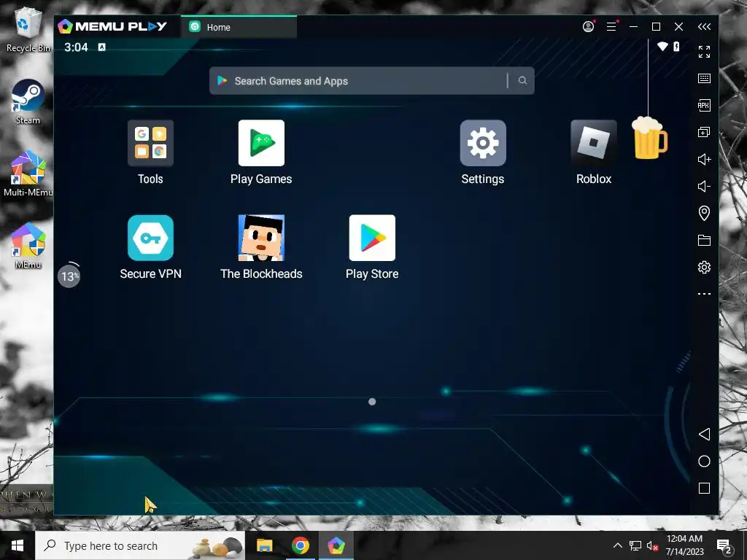This screenshot has height=560, width=747.
Task: Increase volume from the MEmu sidebar
Action: pyautogui.click(x=704, y=159)
